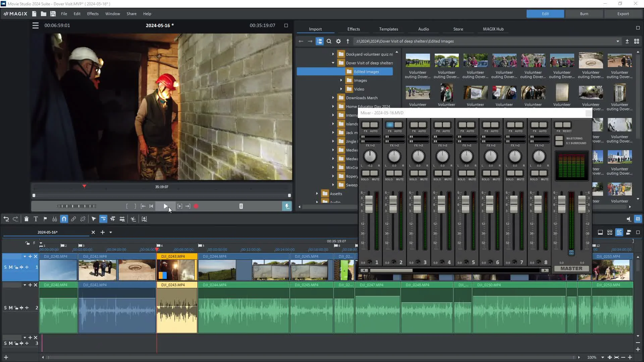Click the scissors split icon
Viewport: 644px width, 362px height.
point(133,219)
